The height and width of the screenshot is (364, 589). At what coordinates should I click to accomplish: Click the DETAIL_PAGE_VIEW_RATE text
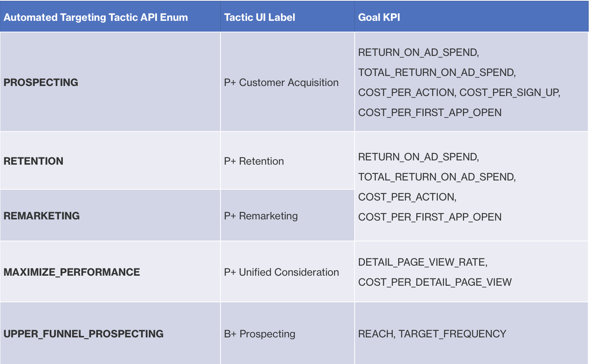(x=422, y=262)
